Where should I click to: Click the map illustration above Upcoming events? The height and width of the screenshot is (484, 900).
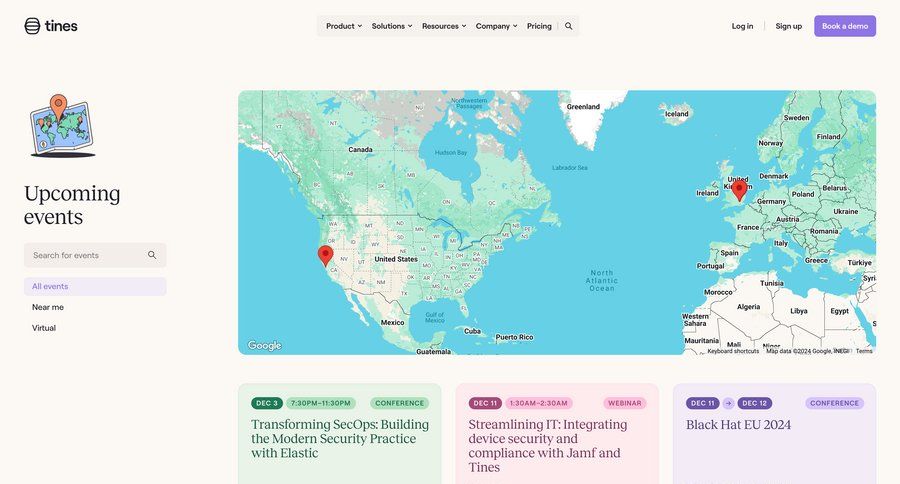61,126
